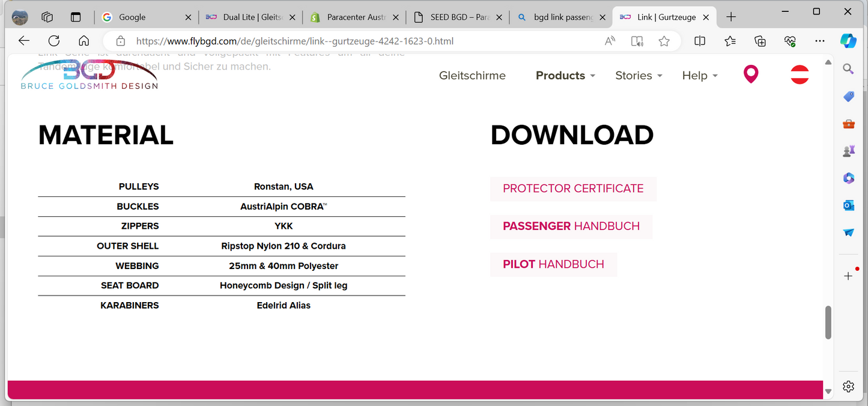
Task: Open browser Collections icon
Action: tap(760, 41)
